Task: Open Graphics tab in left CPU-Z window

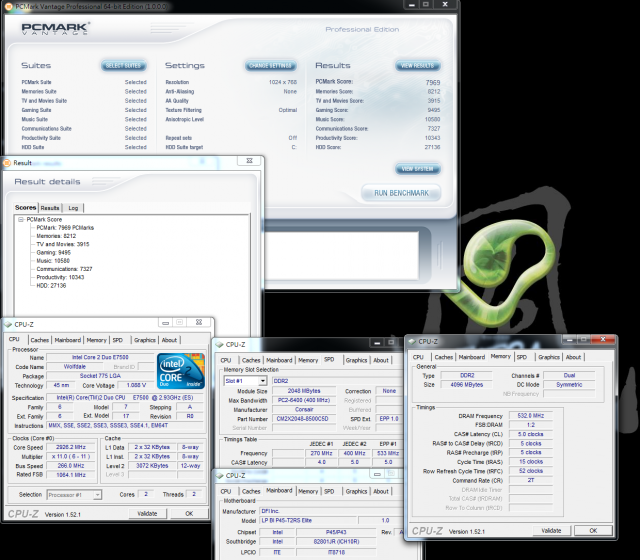Action: [145, 340]
